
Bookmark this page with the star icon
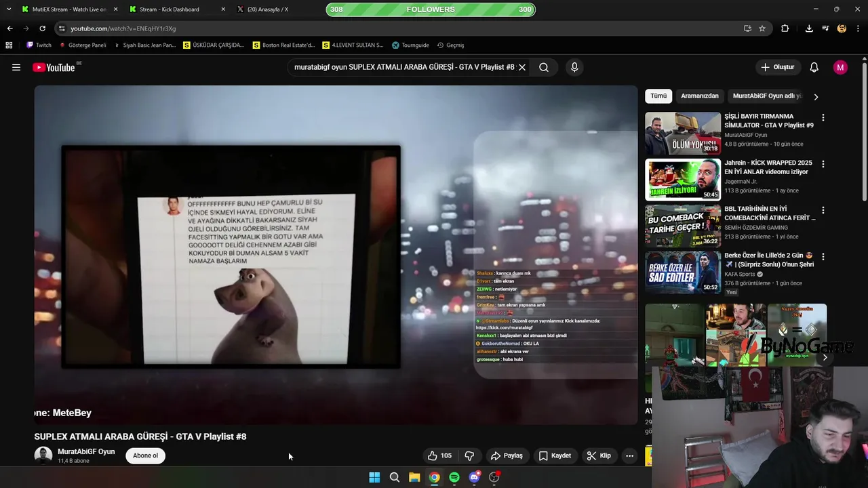pyautogui.click(x=762, y=28)
